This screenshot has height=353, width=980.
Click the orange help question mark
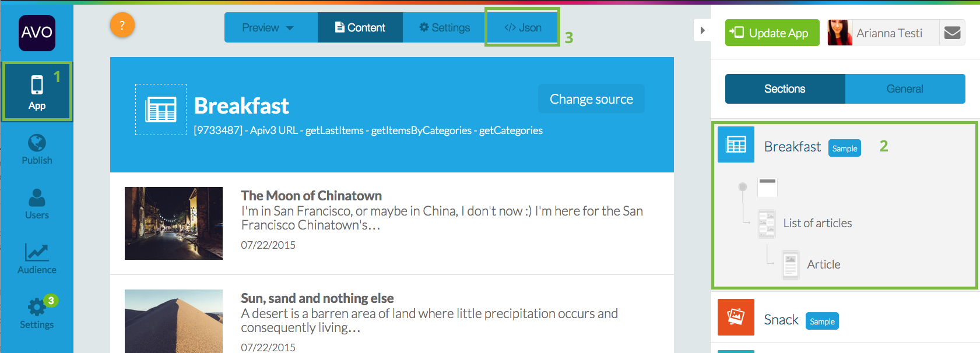(122, 26)
